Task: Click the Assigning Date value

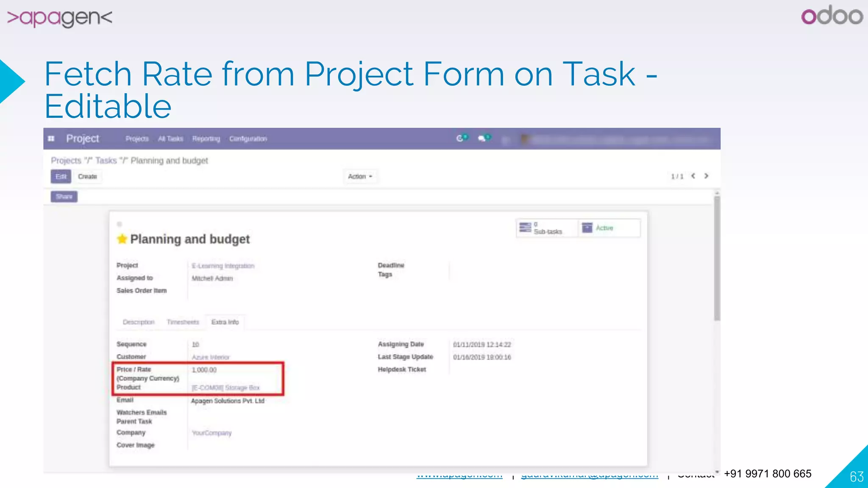Action: tap(482, 345)
